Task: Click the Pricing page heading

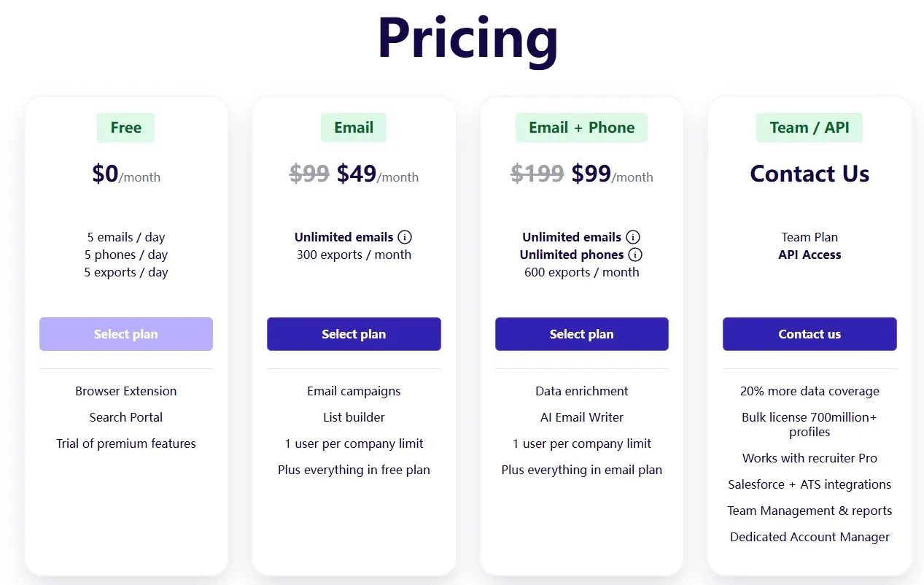Action: click(x=467, y=38)
